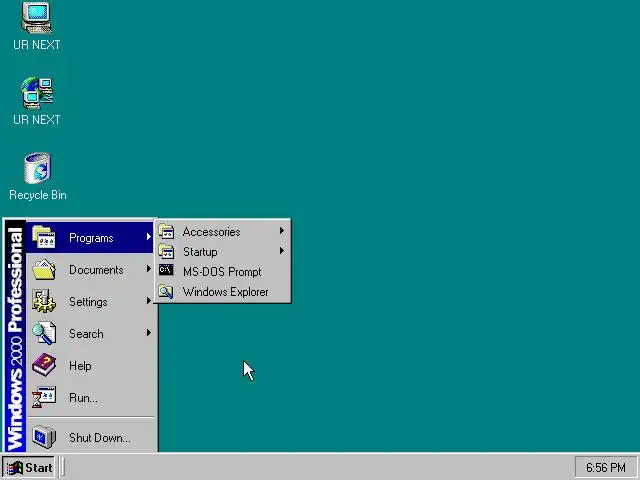The width and height of the screenshot is (640, 480).
Task: Choose Help from the Start menu
Action: 90,366
